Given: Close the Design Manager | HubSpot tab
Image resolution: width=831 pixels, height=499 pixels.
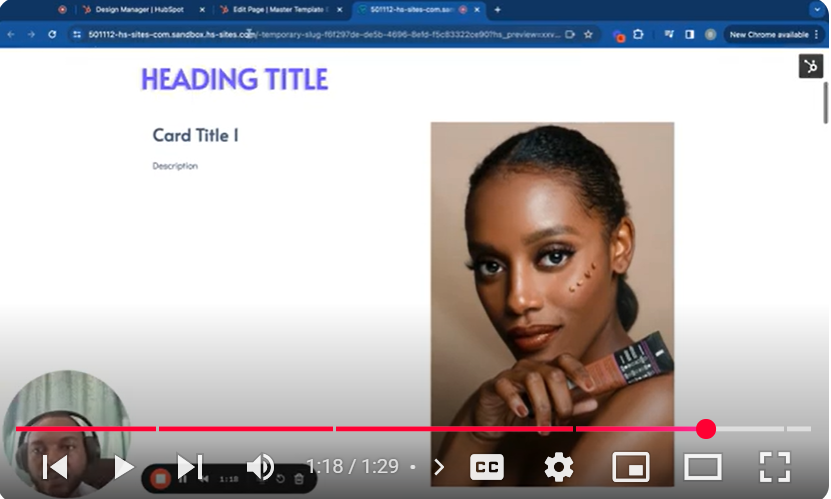Looking at the screenshot, I should (202, 10).
